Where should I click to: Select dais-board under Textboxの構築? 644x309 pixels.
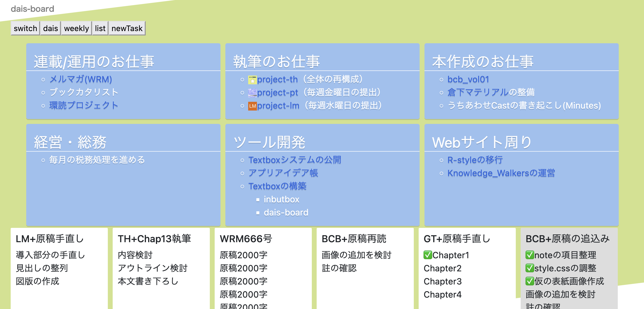coord(286,213)
